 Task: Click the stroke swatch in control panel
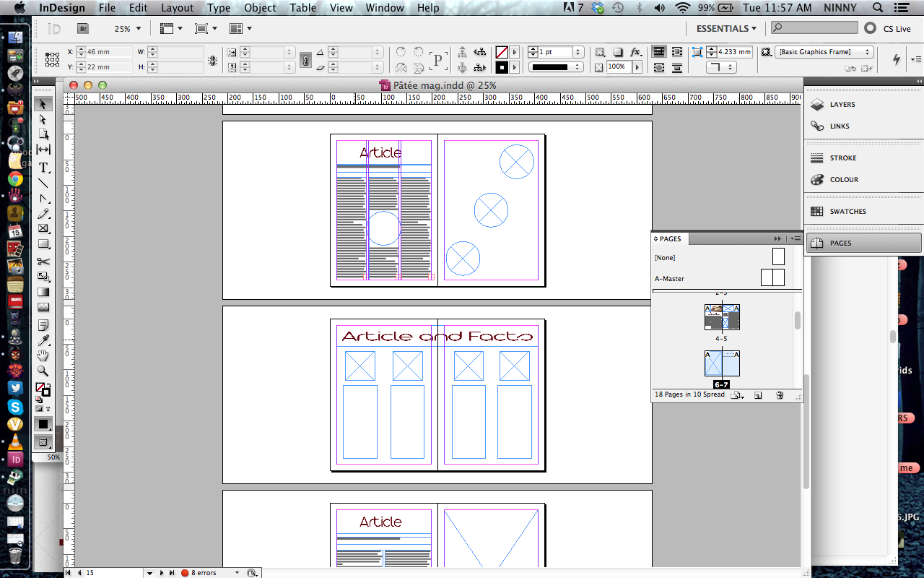tap(502, 67)
